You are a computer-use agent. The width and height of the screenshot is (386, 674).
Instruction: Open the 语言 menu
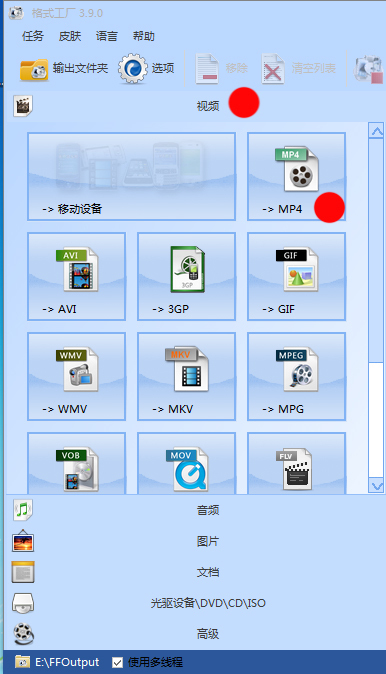107,36
